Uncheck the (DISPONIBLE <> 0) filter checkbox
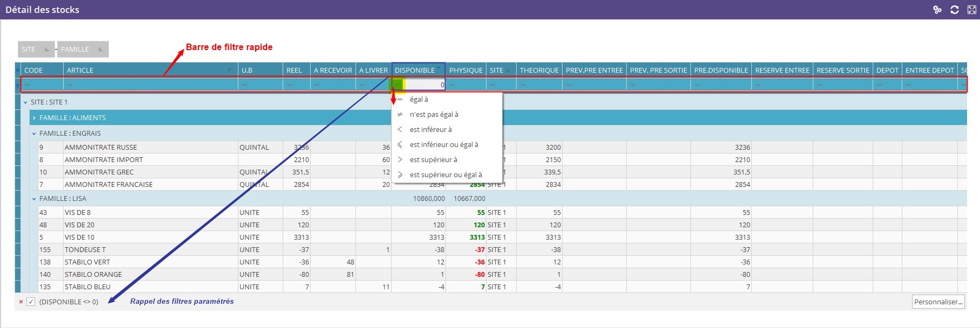 pyautogui.click(x=31, y=302)
